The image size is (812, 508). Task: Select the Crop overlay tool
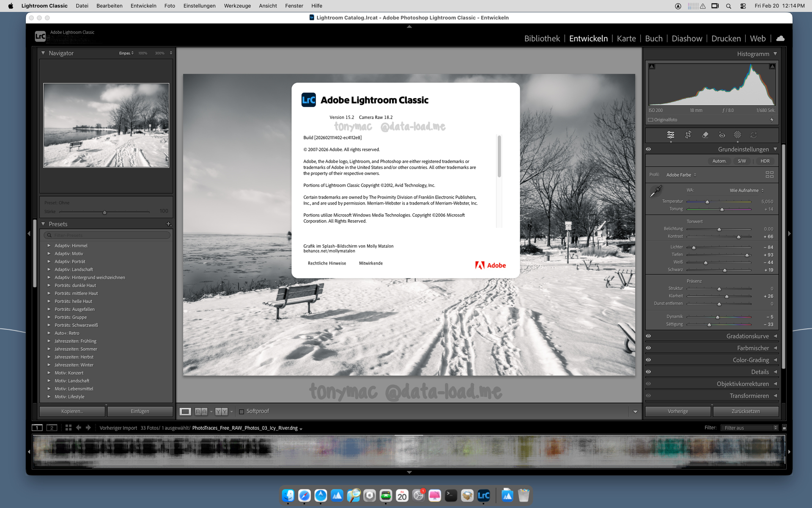[x=688, y=135]
